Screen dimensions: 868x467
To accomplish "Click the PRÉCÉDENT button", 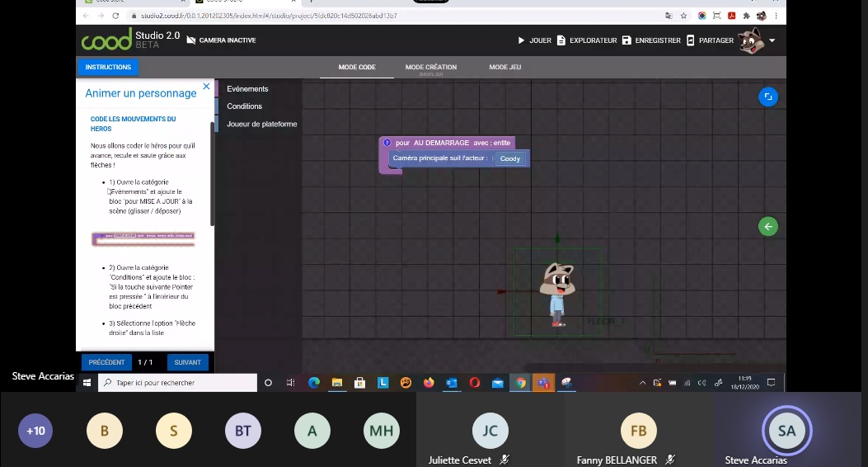I will [x=106, y=362].
